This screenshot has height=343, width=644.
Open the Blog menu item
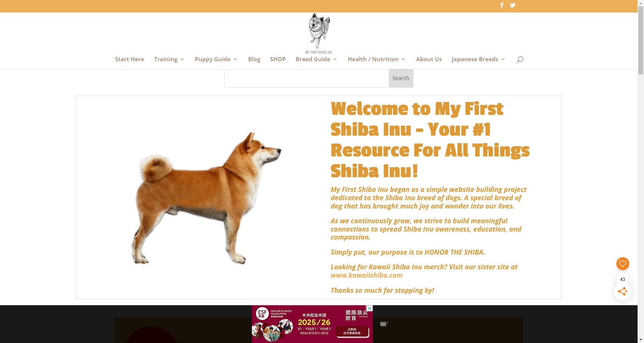[254, 59]
